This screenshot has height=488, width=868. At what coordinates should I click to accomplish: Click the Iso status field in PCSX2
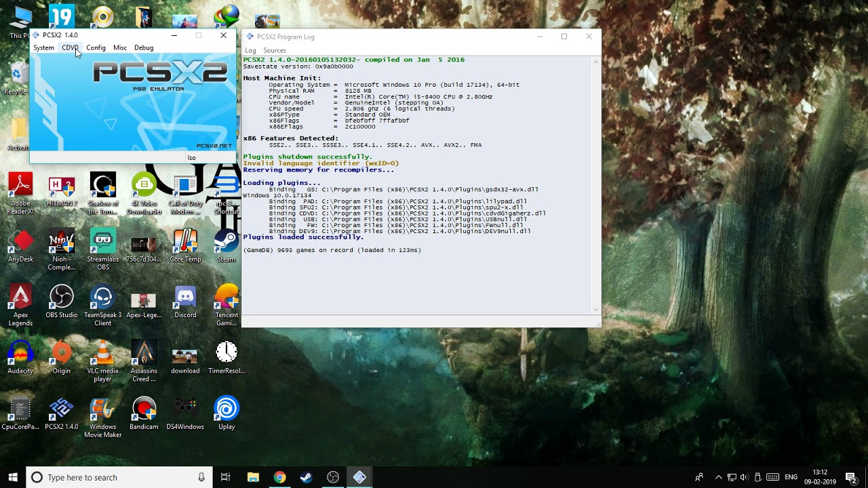(x=210, y=157)
